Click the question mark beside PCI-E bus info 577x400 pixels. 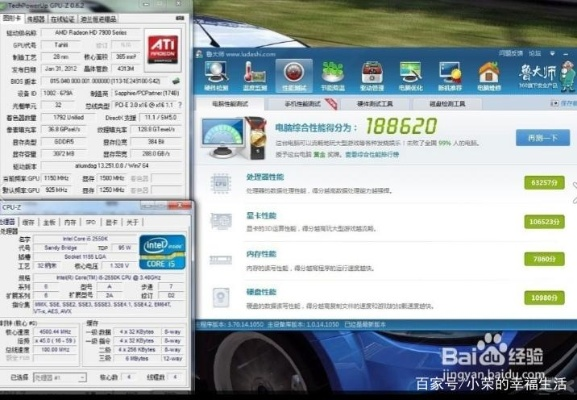pyautogui.click(x=180, y=105)
